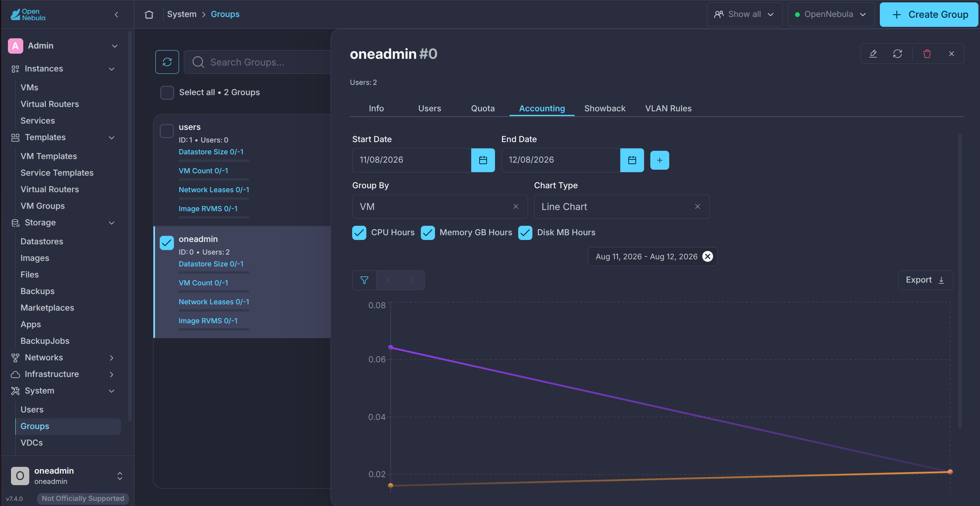Viewport: 980px width, 506px height.
Task: Click the System breadcrumb
Action: (x=182, y=14)
